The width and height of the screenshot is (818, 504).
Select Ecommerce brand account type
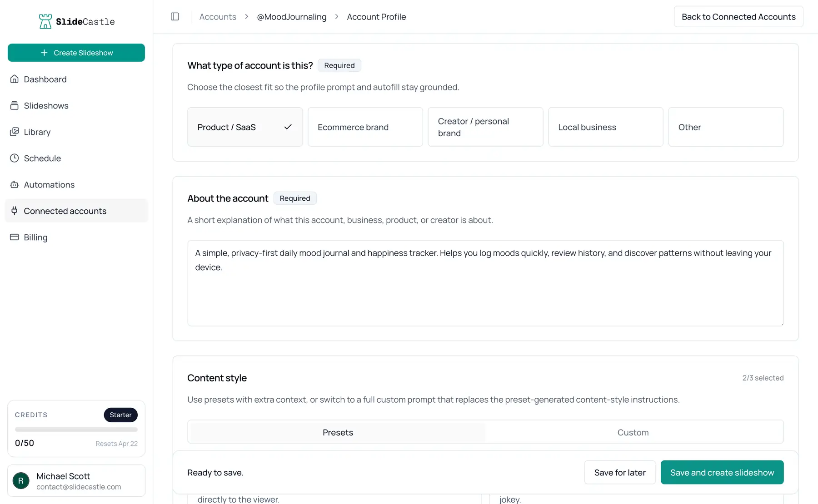(365, 127)
